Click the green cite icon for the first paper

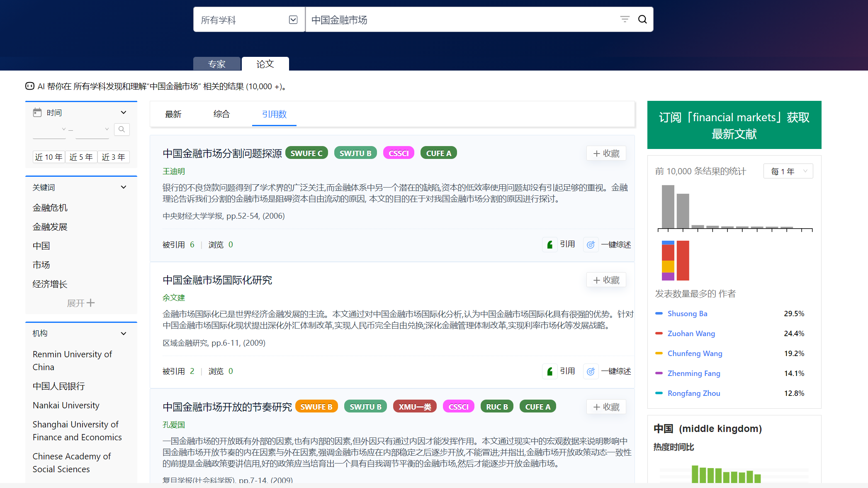coord(550,245)
